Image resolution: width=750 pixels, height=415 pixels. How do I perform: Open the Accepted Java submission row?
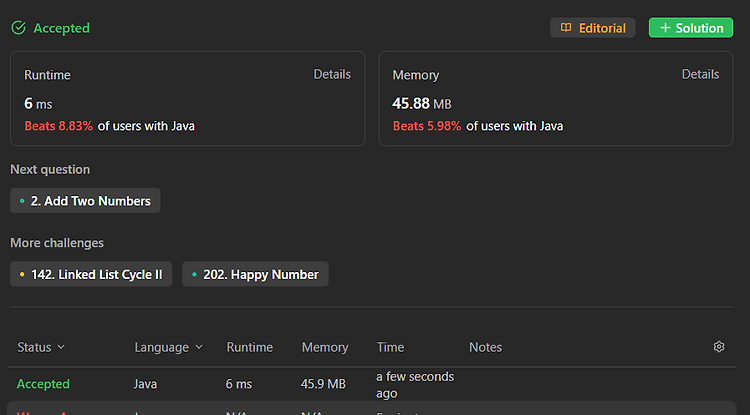pos(371,384)
